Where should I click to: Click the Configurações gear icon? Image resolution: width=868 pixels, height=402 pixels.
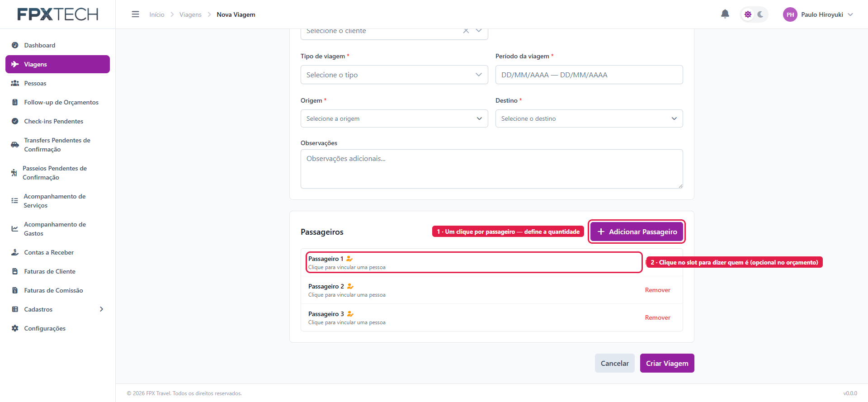pyautogui.click(x=15, y=328)
